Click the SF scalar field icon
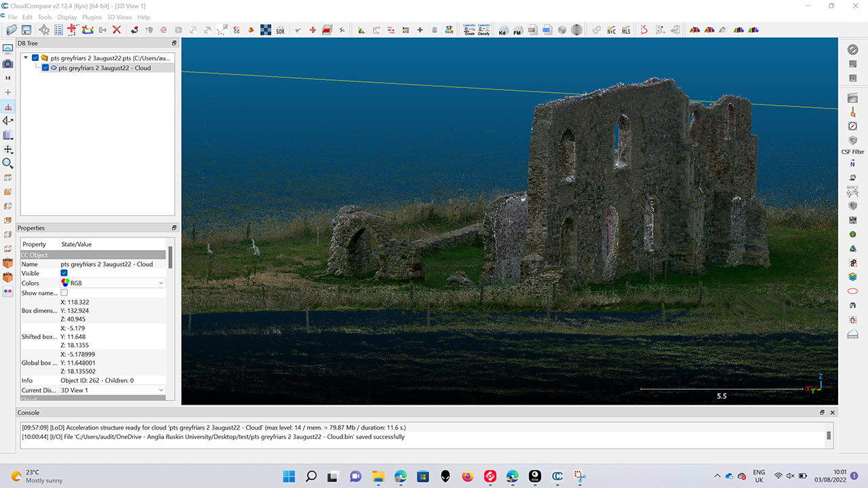 [x=449, y=30]
